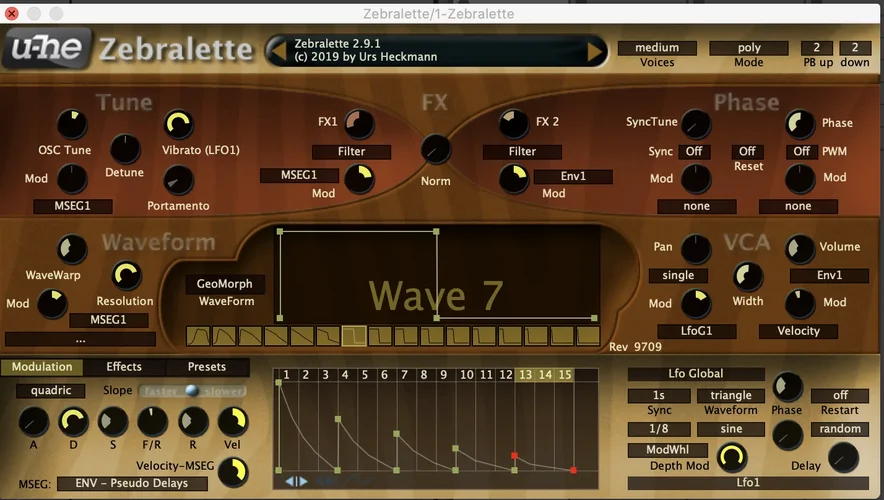Switch to the Presets tab
This screenshot has width=884, height=500.
coord(206,367)
